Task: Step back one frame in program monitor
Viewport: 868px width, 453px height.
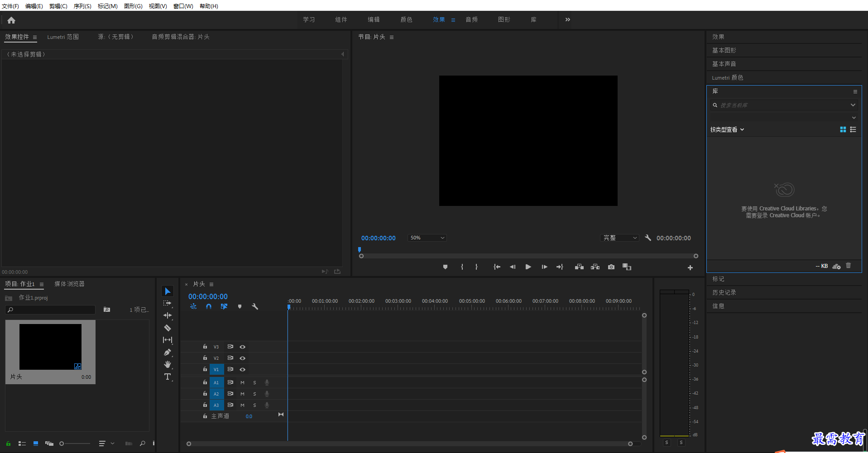Action: [513, 267]
